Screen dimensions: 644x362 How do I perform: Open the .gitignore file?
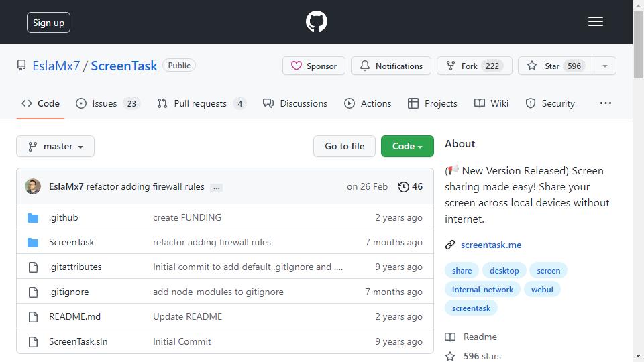click(68, 292)
